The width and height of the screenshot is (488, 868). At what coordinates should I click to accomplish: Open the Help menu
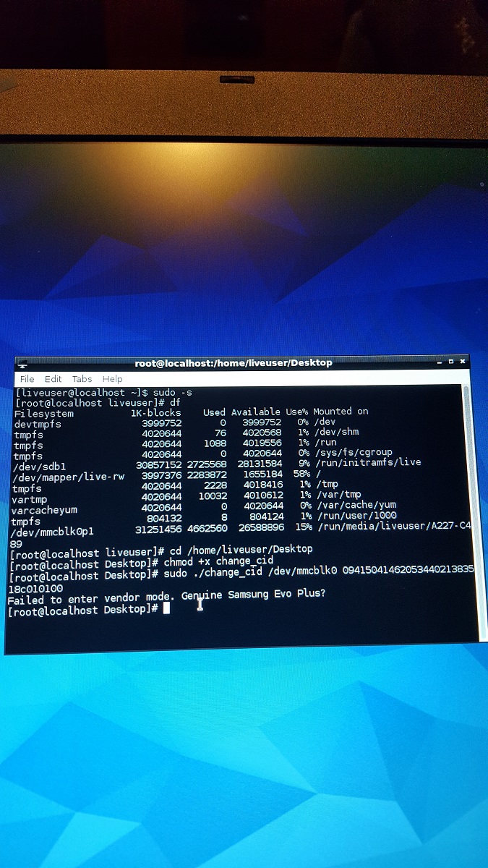coord(112,379)
